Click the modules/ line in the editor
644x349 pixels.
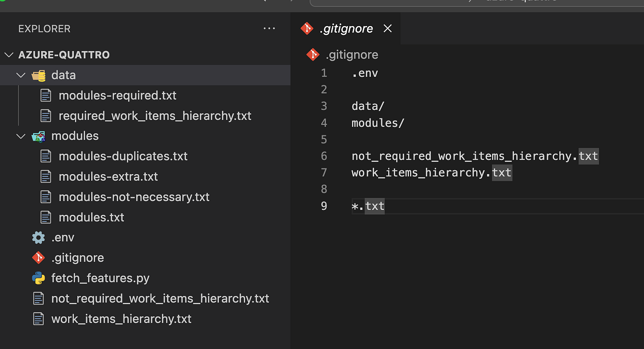tap(378, 123)
